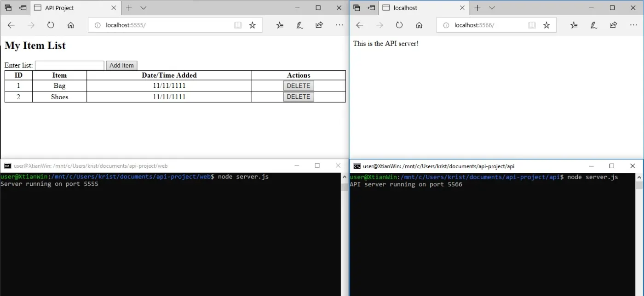644x296 pixels.
Task: Open Favorites hub in localhost:5566 browser
Action: [x=574, y=25]
